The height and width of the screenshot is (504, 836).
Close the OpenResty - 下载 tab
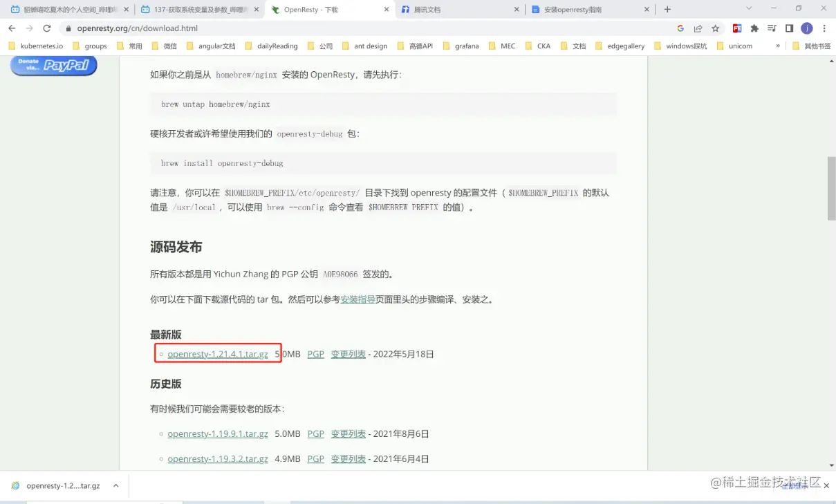coord(387,10)
